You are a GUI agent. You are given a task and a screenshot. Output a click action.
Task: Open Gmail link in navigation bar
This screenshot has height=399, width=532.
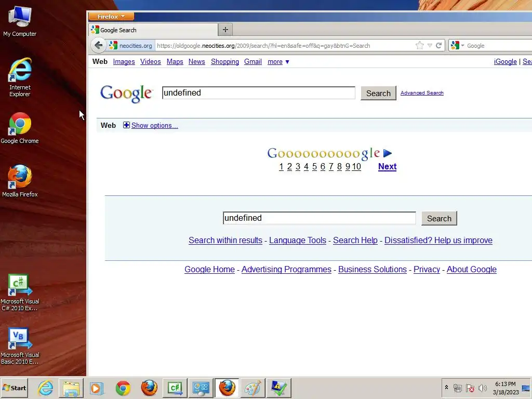[253, 62]
